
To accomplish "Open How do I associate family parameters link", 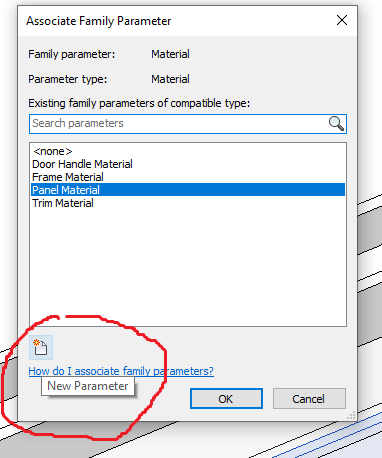I will point(121,371).
